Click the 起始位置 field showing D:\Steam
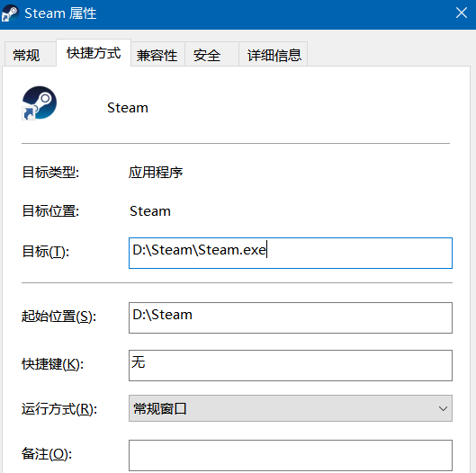 click(x=291, y=317)
